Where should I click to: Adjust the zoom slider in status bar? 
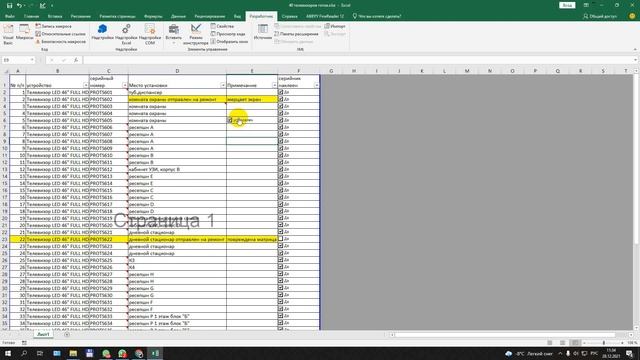point(604,343)
